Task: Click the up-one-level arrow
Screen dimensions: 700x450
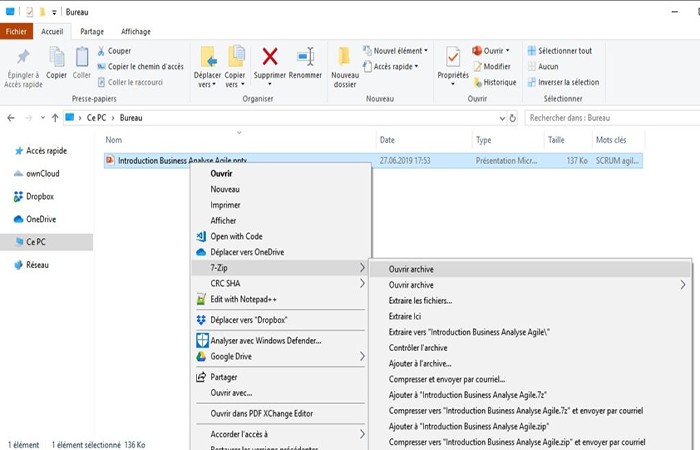Action: [x=55, y=118]
